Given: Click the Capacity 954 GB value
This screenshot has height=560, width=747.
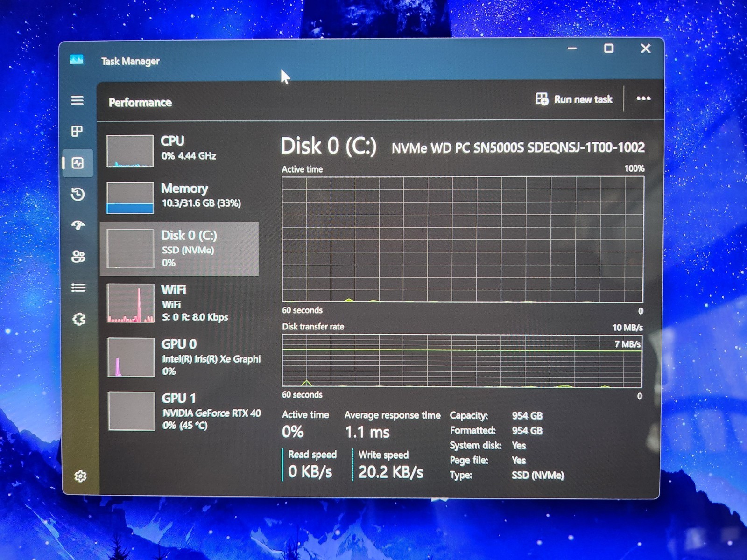Looking at the screenshot, I should point(527,416).
